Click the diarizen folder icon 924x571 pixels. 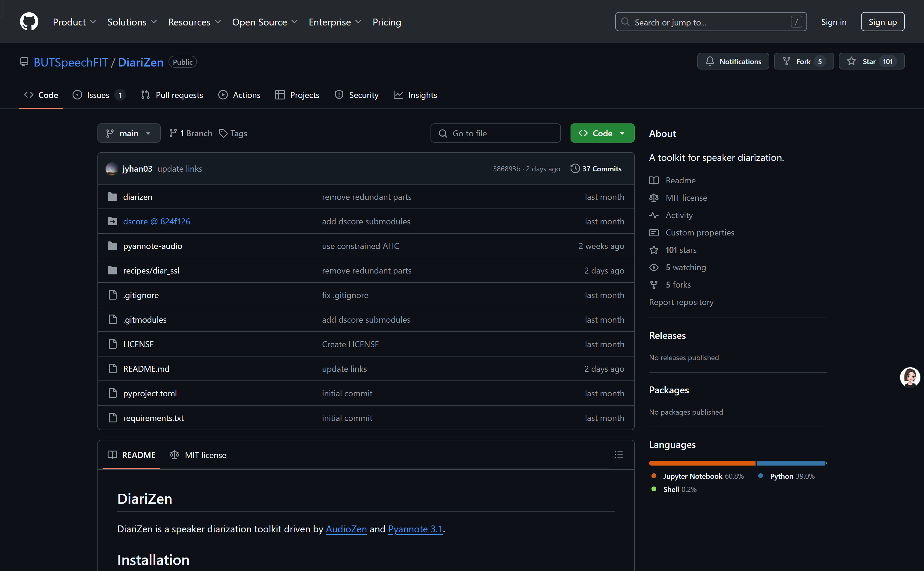coord(112,197)
